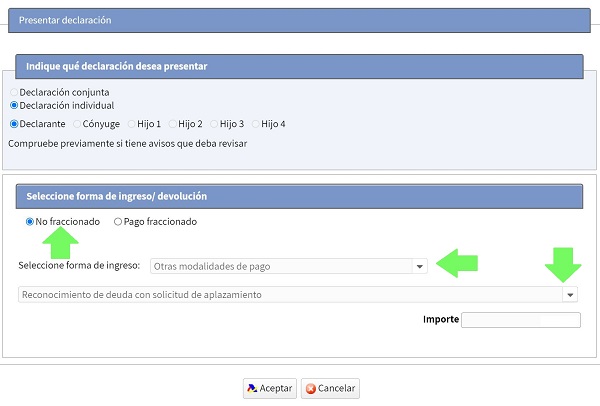Image resolution: width=600 pixels, height=406 pixels.
Task: Select Declaración conjunta option
Action: 14,92
